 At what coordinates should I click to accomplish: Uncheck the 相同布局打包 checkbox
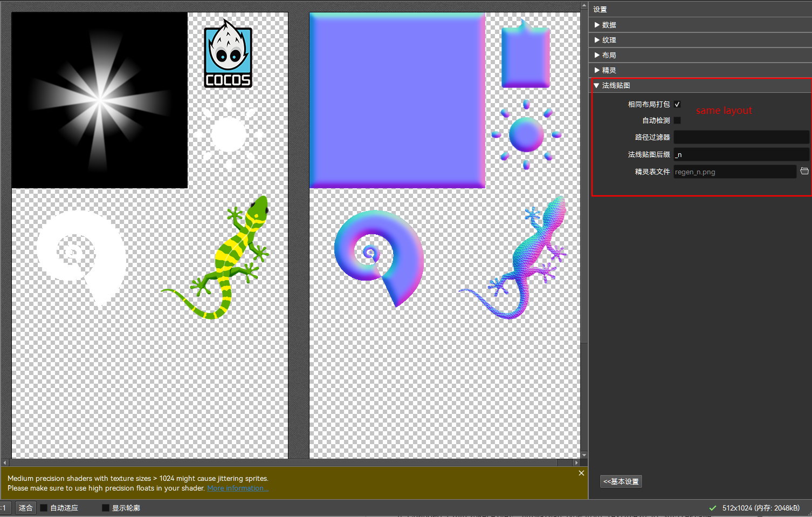(x=677, y=104)
